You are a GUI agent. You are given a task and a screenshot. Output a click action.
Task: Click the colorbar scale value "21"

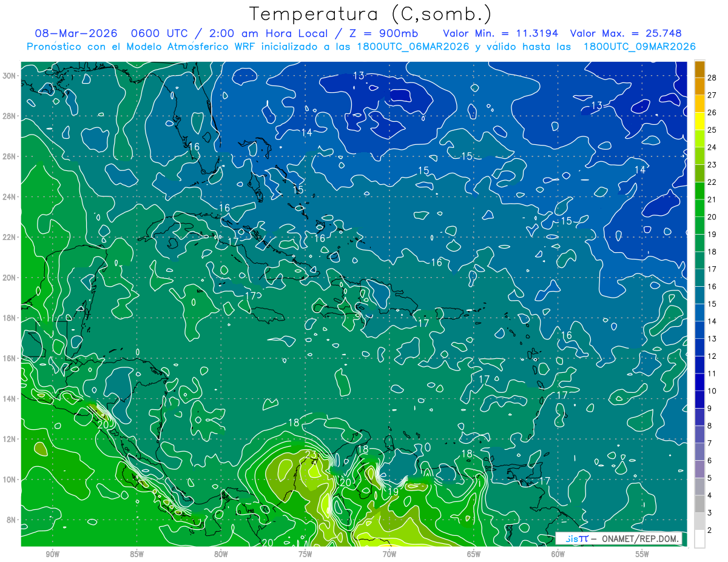click(712, 199)
